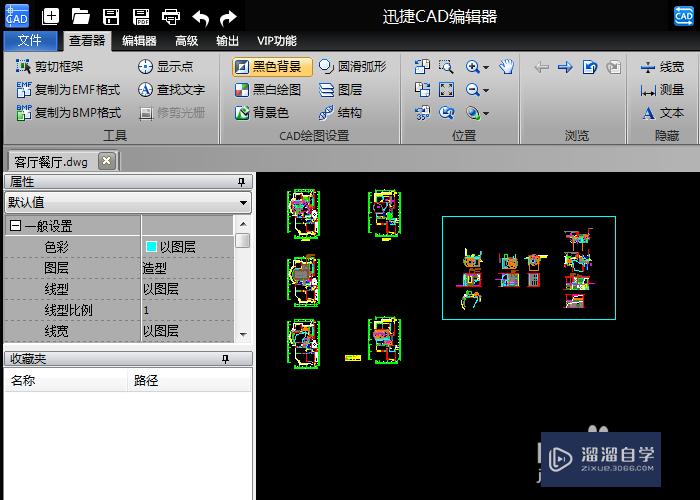Close the 客厅餐厅.dwg tab
The width and height of the screenshot is (700, 500).
click(x=107, y=161)
